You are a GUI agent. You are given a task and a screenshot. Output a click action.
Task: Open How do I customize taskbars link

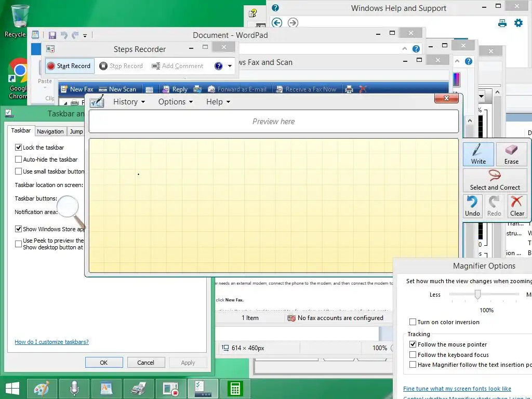[51, 342]
